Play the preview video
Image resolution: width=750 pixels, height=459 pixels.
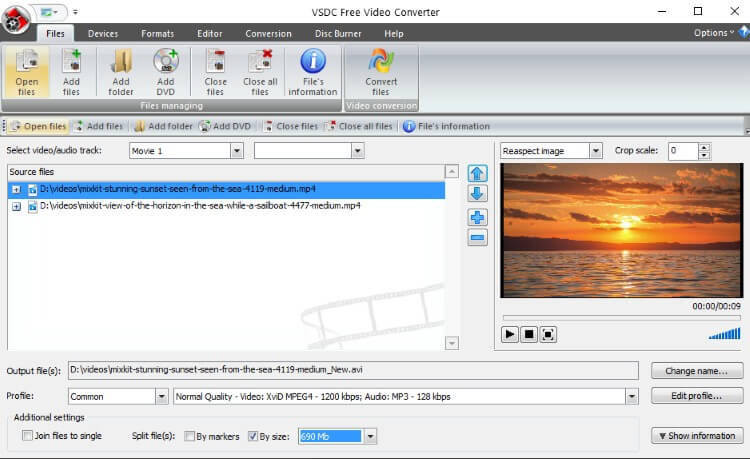pyautogui.click(x=510, y=334)
